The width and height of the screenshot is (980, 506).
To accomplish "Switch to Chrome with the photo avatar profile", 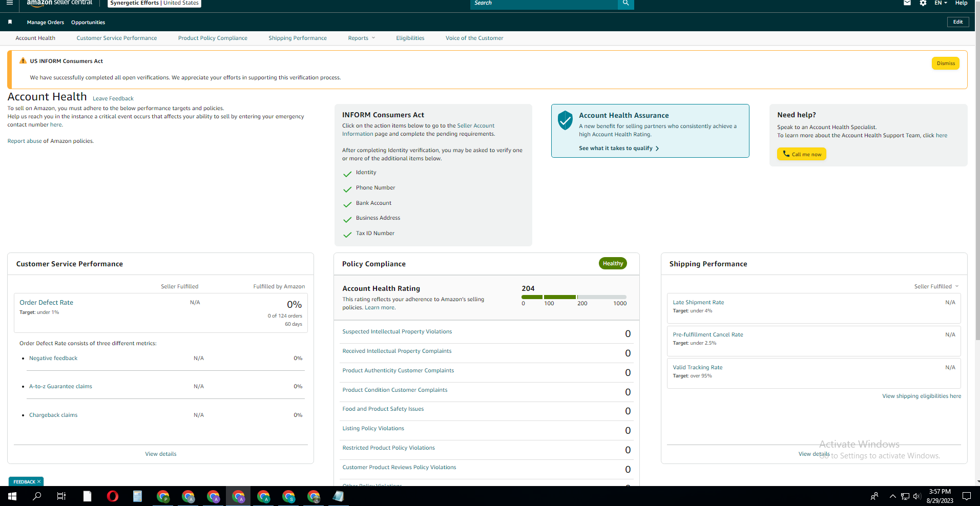I will point(314,496).
